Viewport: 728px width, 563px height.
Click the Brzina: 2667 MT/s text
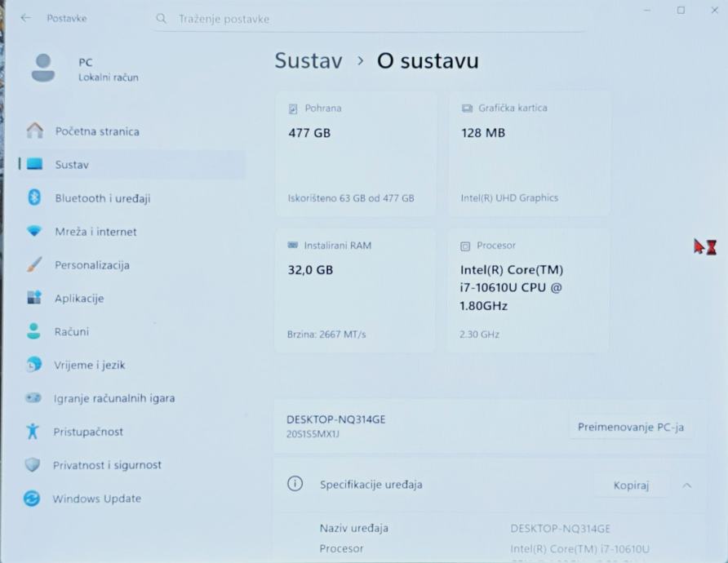[x=326, y=335]
